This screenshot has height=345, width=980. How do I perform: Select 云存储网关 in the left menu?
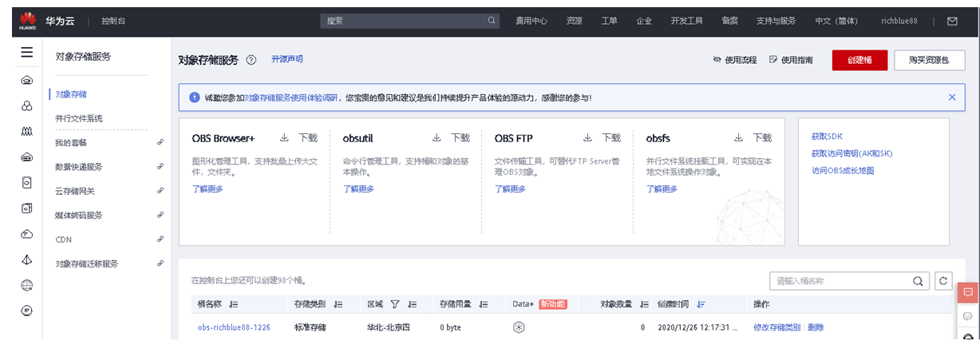click(75, 191)
